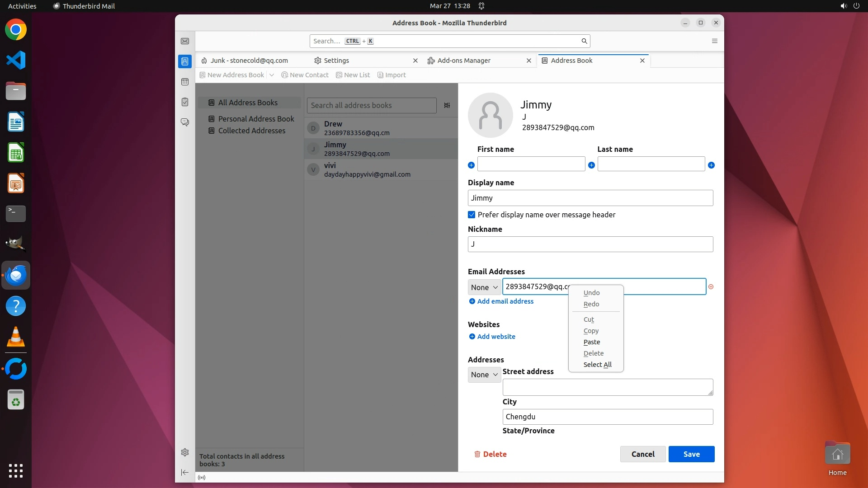Click the Add website link

496,337
